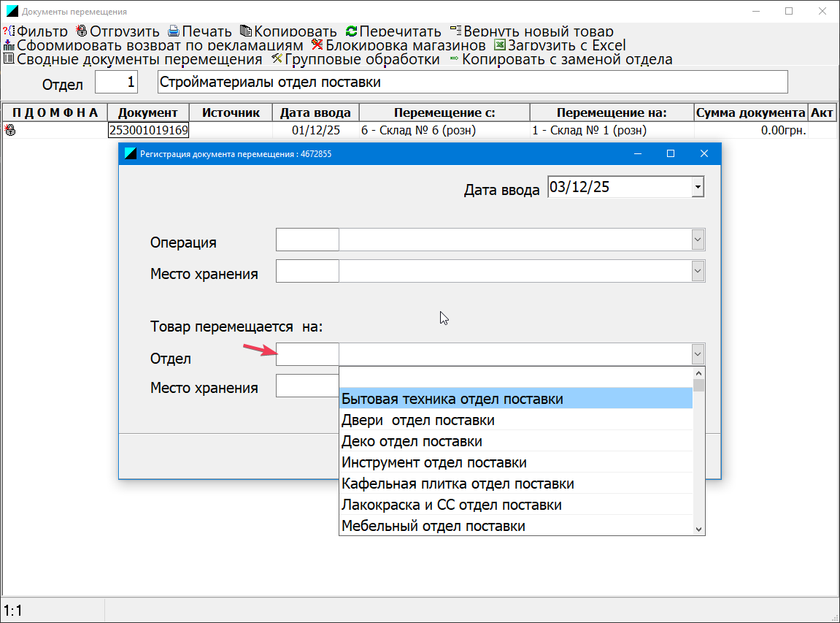Viewport: 840px width, 623px height.
Task: Click the Сумма документа column header
Action: [x=750, y=112]
